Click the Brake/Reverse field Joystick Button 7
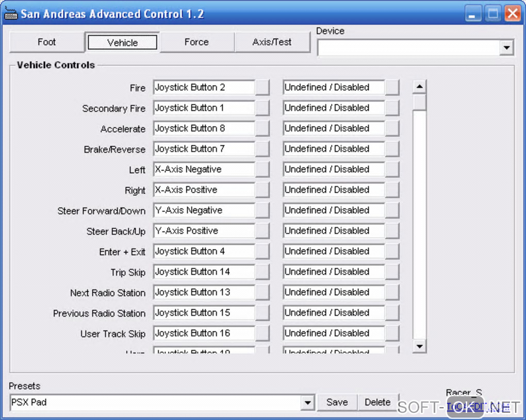Image resolution: width=526 pixels, height=420 pixels. (x=204, y=149)
